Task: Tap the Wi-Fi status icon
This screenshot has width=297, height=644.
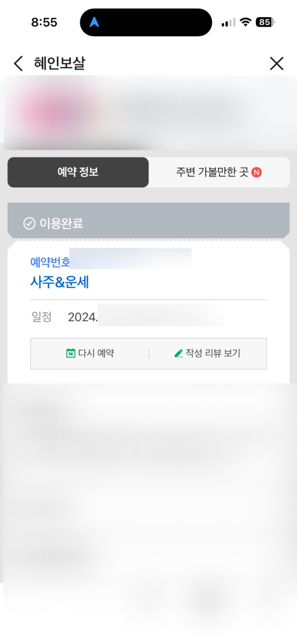Action: 245,22
